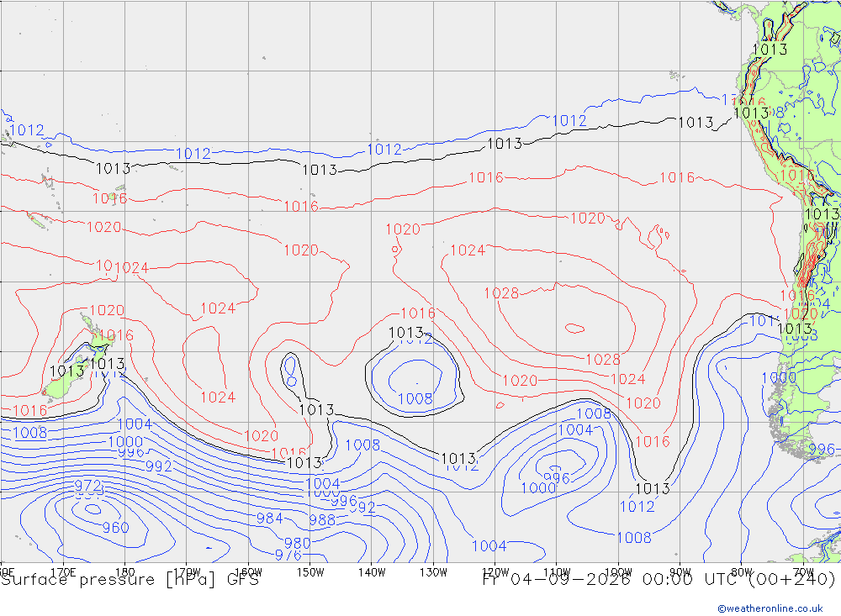The height and width of the screenshot is (616, 841).
Task: Click the blue 988 isobar label
Action: pyautogui.click(x=322, y=519)
